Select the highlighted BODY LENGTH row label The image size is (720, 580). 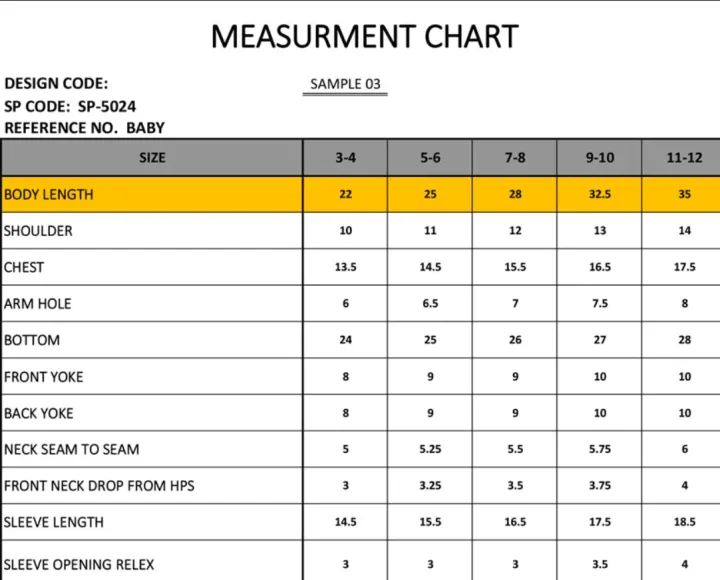tap(48, 194)
